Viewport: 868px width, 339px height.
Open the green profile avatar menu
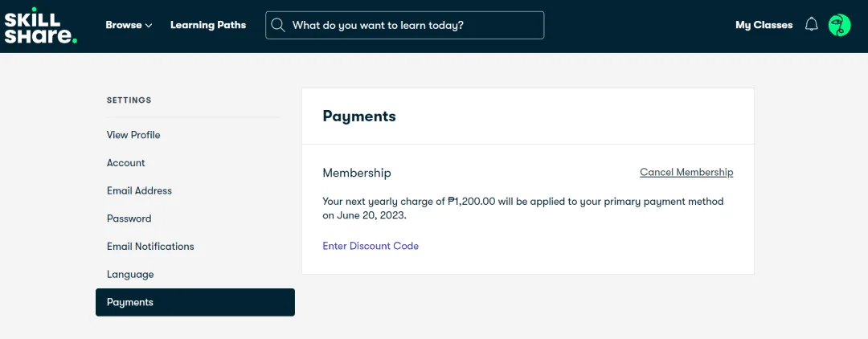point(839,26)
